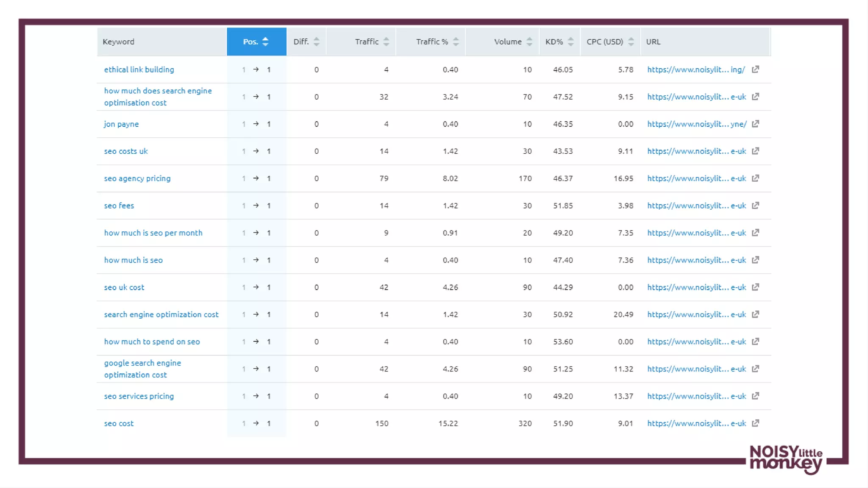Screen dimensions: 868x488
Task: Open external link icon for how much is seo
Action: point(755,260)
